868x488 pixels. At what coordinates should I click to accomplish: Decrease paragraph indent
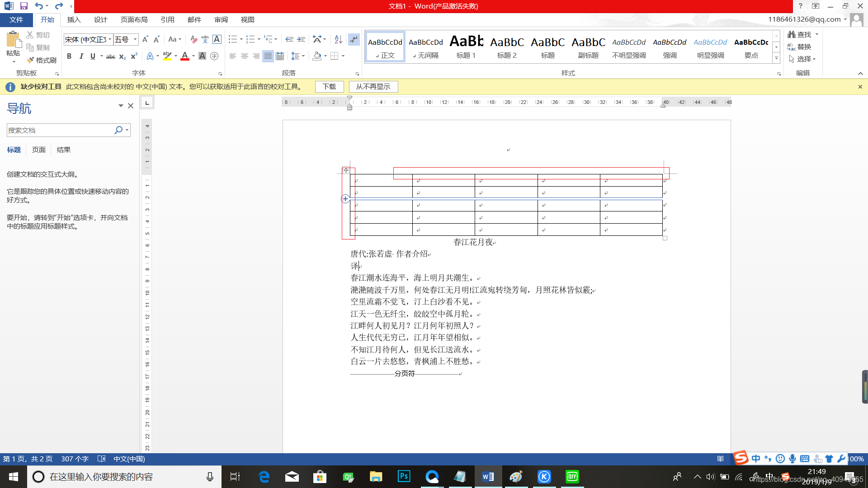pyautogui.click(x=289, y=39)
